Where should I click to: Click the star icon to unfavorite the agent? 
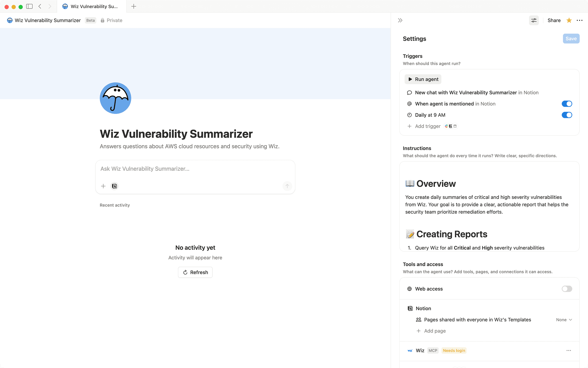pos(569,20)
